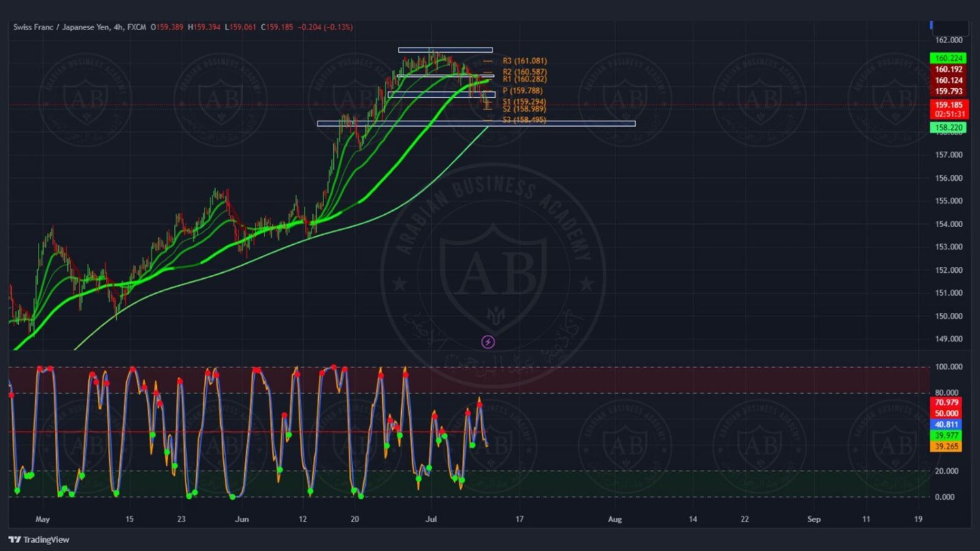This screenshot has width=980, height=551.
Task: Select the R3 (161.081) pivot label
Action: 524,61
